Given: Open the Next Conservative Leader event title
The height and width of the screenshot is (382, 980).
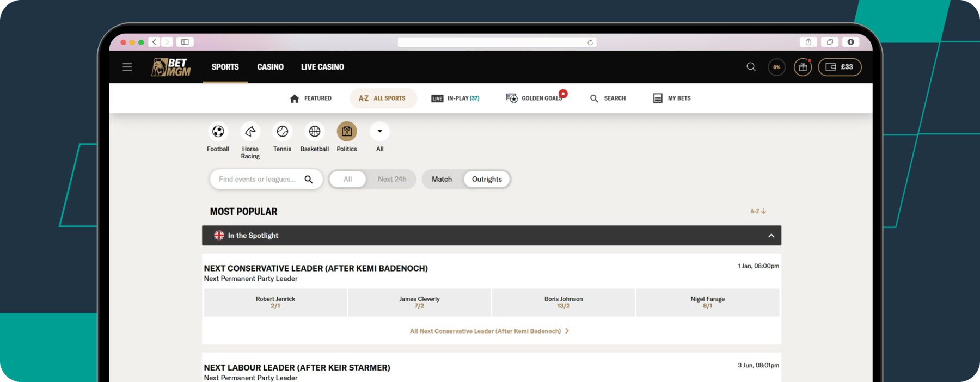Looking at the screenshot, I should click(x=316, y=268).
